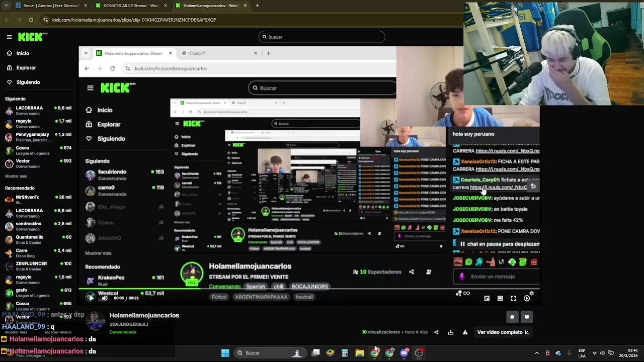Open Holamellamojuancarlos channel name link
Image resolution: width=644 pixels, height=362 pixels.
coord(144,315)
